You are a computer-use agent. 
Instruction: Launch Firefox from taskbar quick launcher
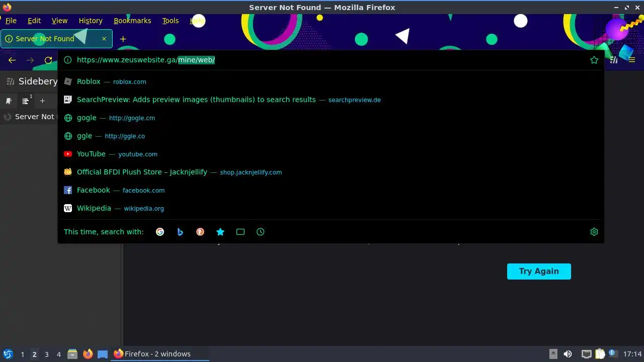coord(88,354)
